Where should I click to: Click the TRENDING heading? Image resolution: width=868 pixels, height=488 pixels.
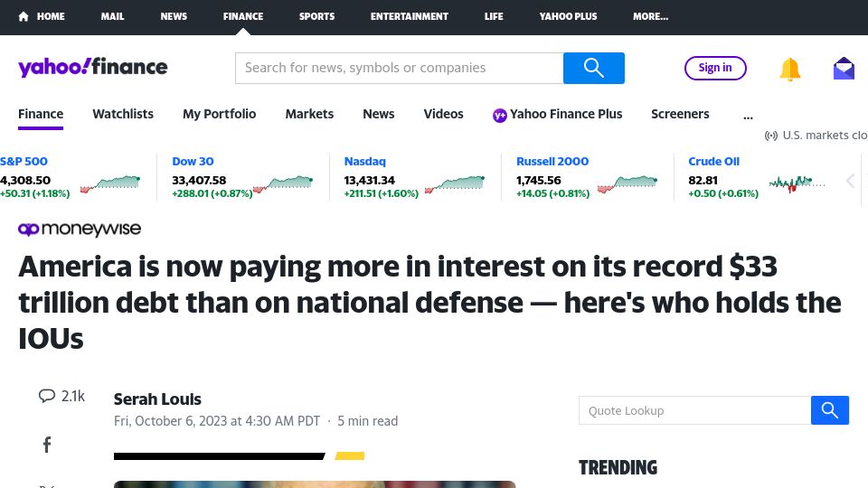[618, 467]
